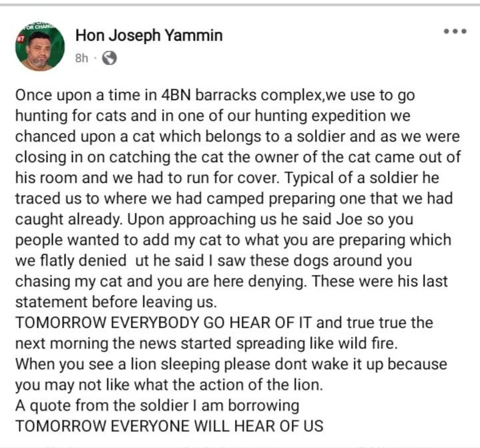Click 'TOMORROW EVERYONE WILL HEAR OF US' text
The height and width of the screenshot is (448, 480).
(170, 426)
